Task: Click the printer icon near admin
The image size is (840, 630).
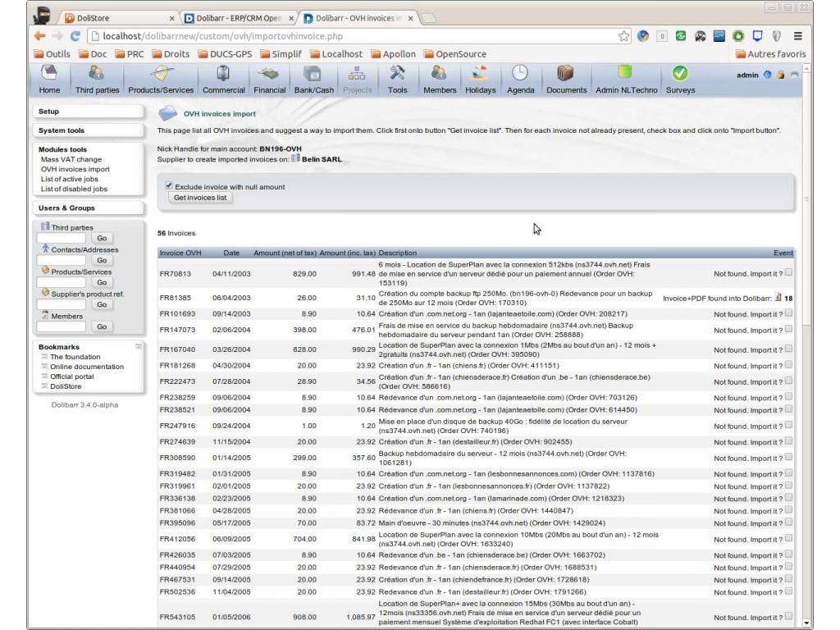Action: point(794,75)
